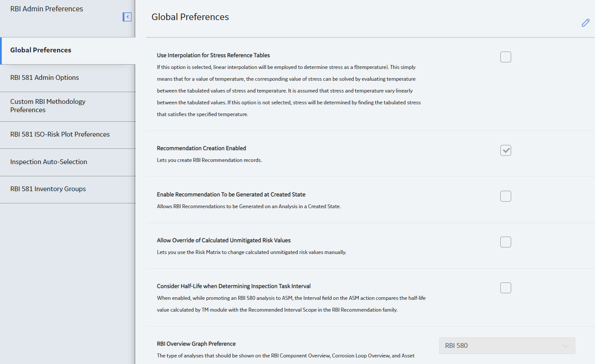Click the pencil edit icon

coord(585,23)
